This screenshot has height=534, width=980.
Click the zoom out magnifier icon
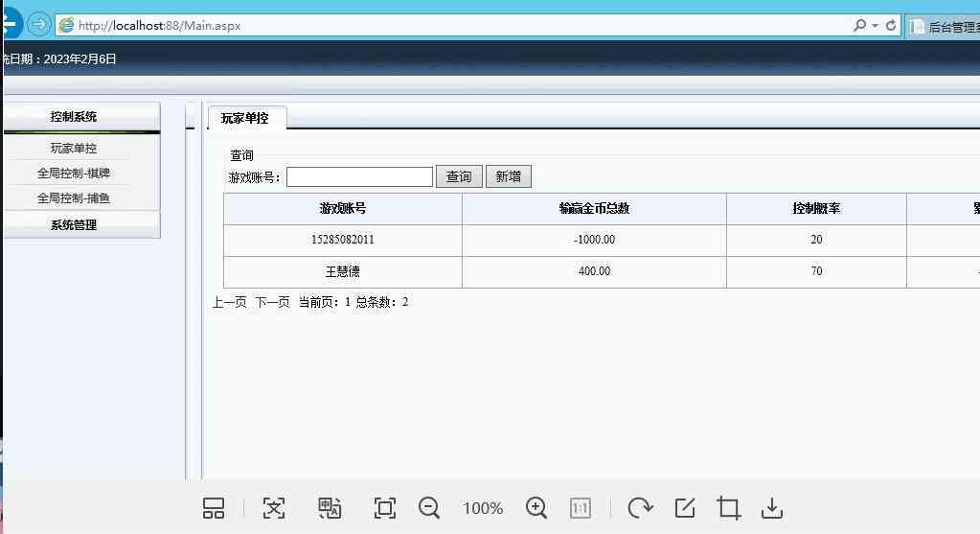(429, 508)
